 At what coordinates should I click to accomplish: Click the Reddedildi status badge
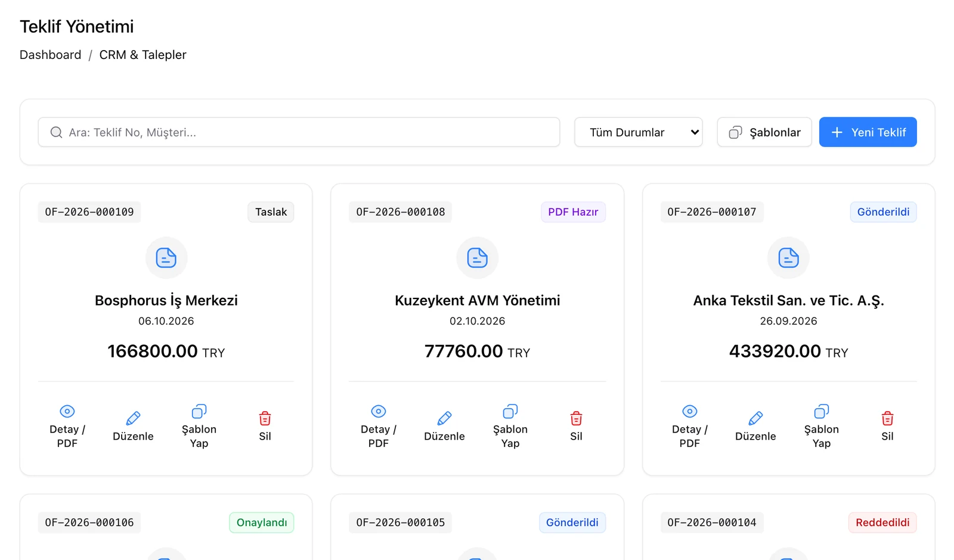click(883, 522)
